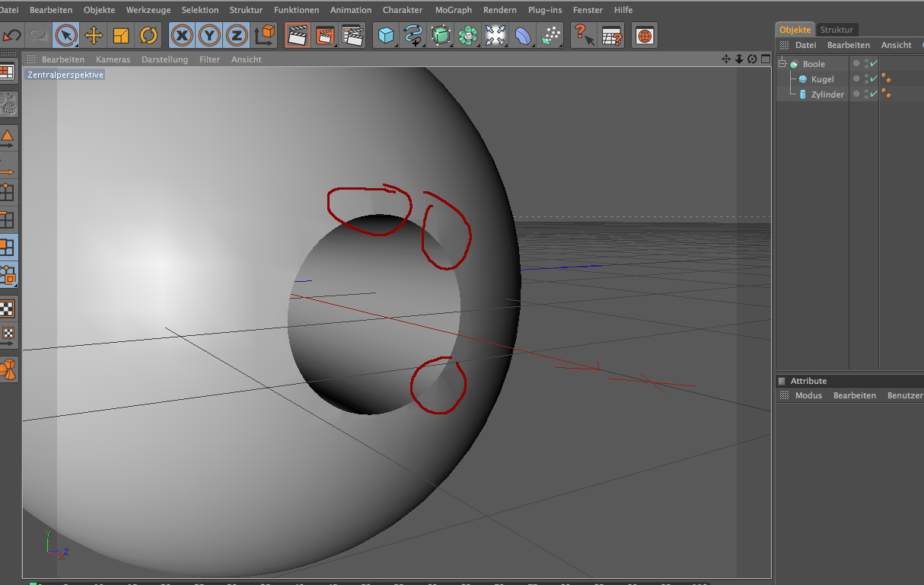Open the Fenster menu

(588, 10)
